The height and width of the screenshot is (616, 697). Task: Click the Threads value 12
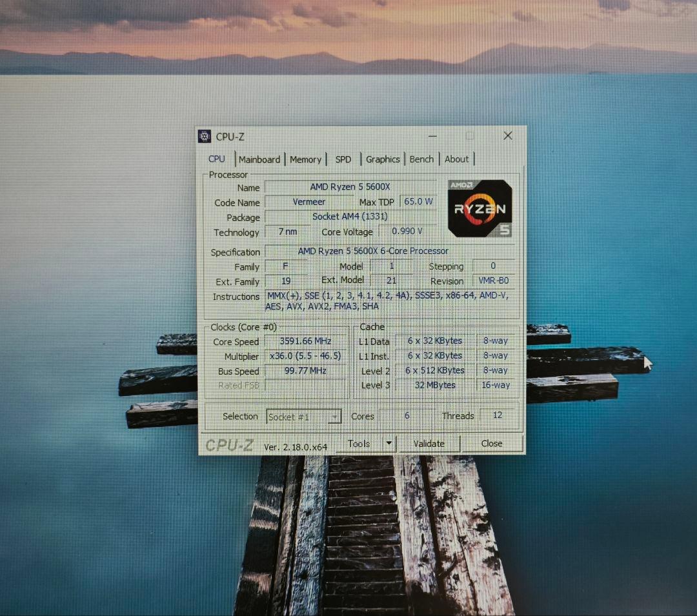coord(498,415)
